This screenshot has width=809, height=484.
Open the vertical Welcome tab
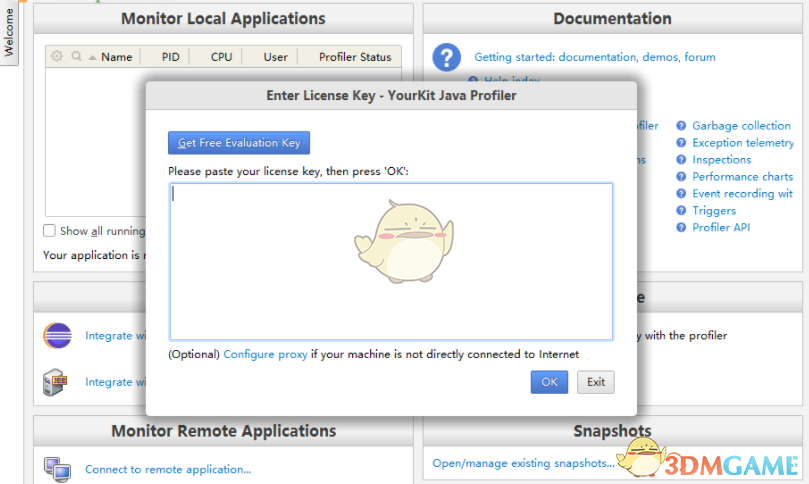tap(9, 32)
